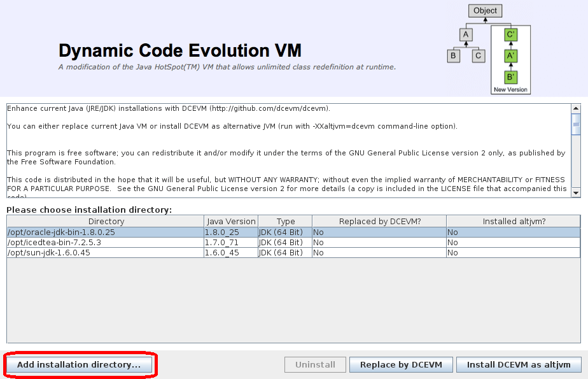Click the JDK (64 Bit) type cell for sun-jdk
588x379 pixels.
coord(285,252)
